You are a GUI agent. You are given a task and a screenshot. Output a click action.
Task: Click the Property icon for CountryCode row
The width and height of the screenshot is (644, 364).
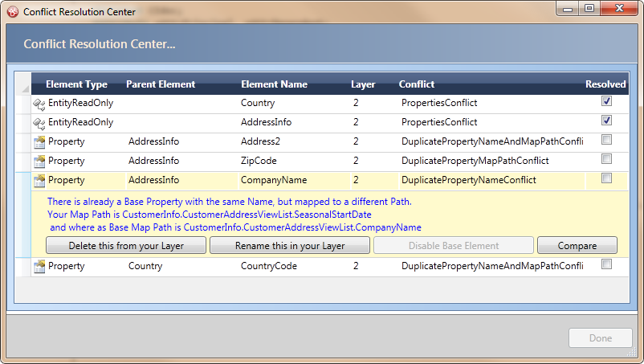click(39, 267)
